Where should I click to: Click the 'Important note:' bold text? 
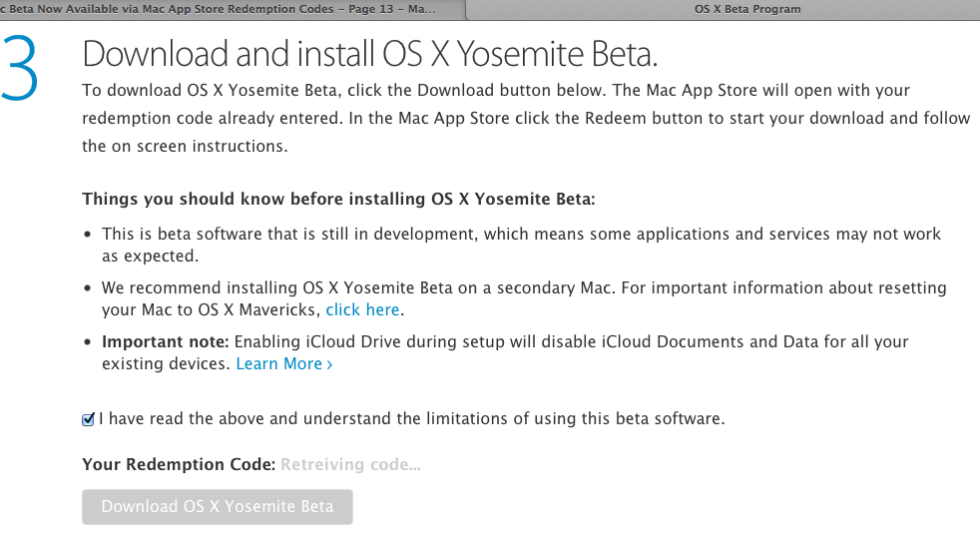[166, 341]
